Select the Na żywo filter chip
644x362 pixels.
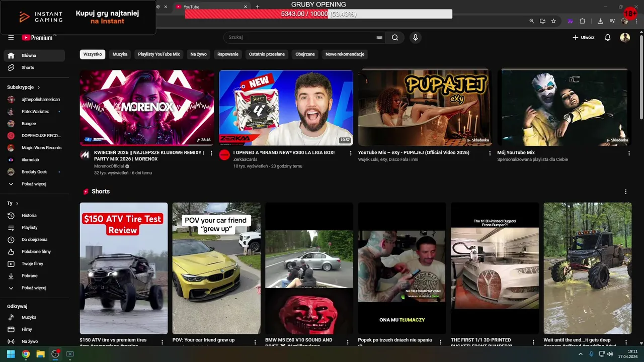[198, 54]
